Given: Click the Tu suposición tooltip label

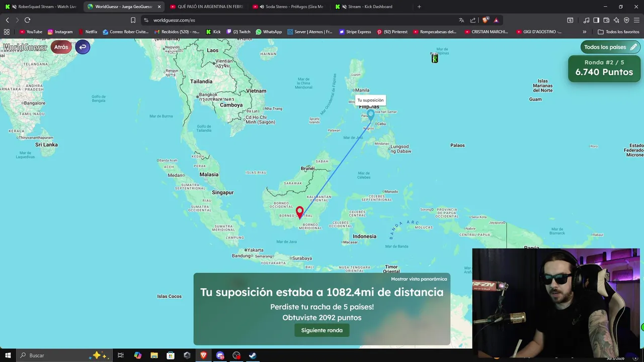Looking at the screenshot, I should click(370, 100).
